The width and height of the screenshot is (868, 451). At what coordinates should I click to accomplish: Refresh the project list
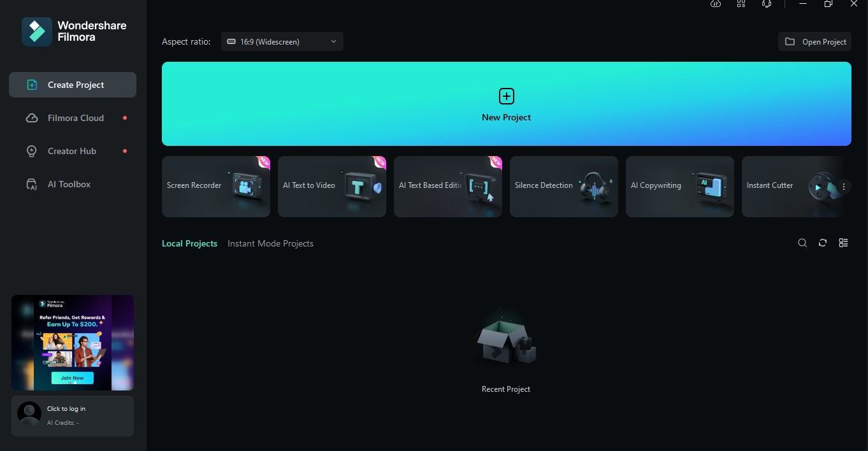[x=823, y=243]
